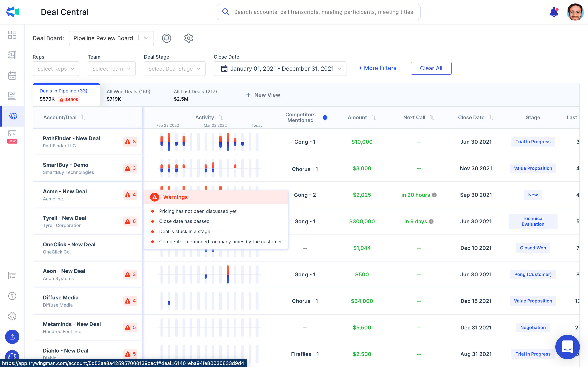Viewport: 588px width, 367px height.
Task: Open the dashboard grid in the sidebar
Action: [x=12, y=35]
